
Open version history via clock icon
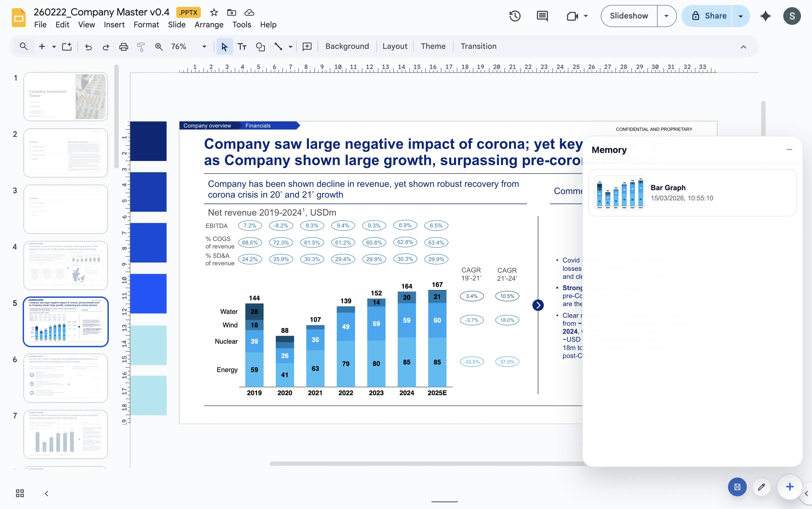pos(515,15)
